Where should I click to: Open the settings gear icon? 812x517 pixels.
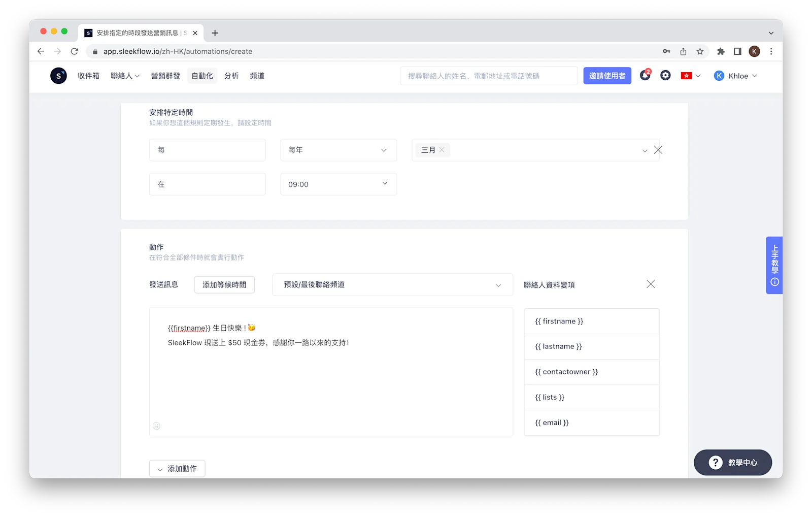pyautogui.click(x=665, y=76)
